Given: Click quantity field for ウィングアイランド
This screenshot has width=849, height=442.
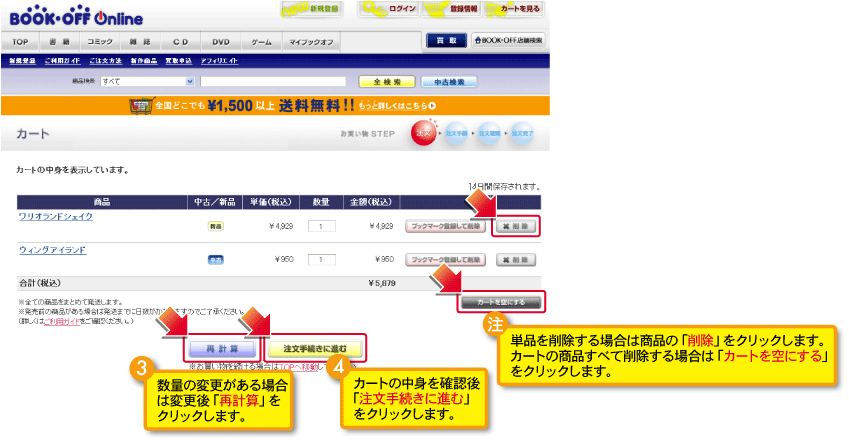Looking at the screenshot, I should pos(322,259).
